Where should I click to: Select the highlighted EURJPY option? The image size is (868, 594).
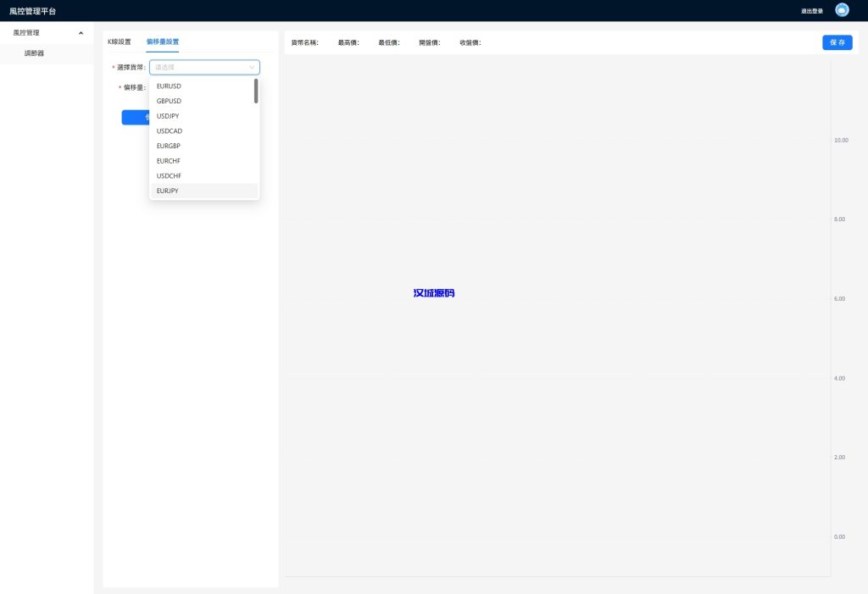point(168,192)
